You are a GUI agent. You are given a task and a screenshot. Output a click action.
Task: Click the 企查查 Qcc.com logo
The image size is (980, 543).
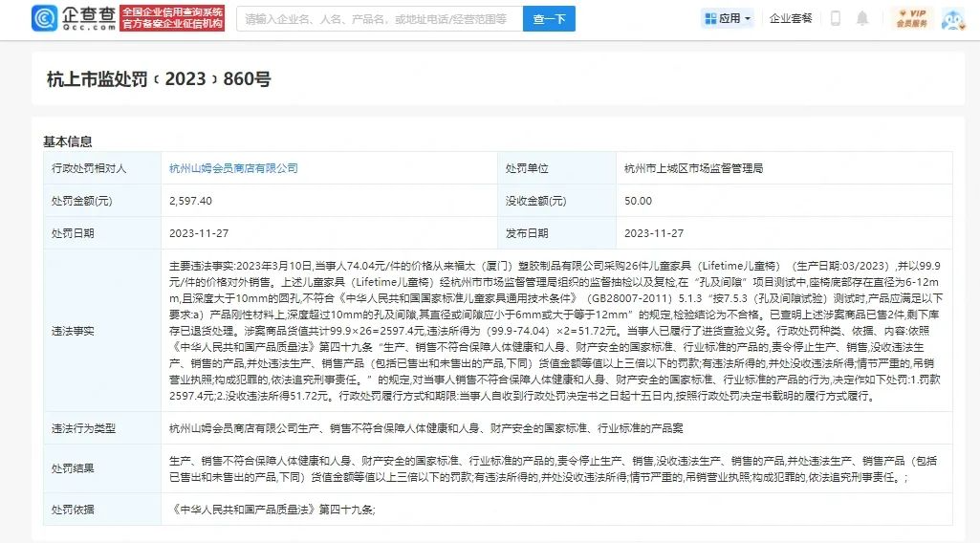(x=75, y=18)
